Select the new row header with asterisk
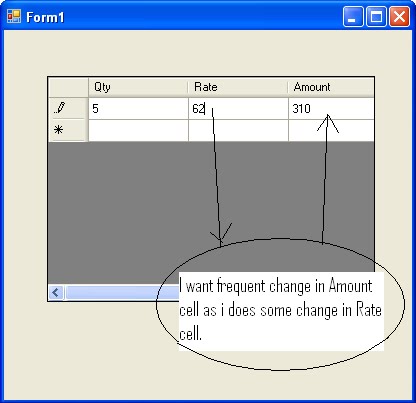The image size is (416, 403). coord(68,130)
